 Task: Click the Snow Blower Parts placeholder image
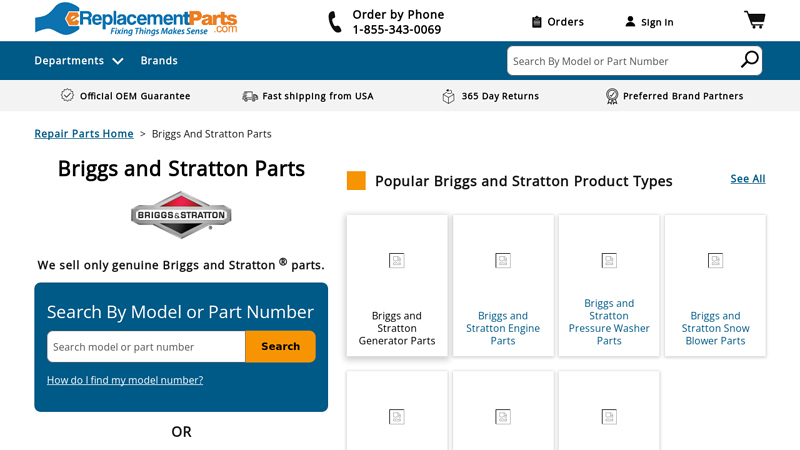pos(715,261)
